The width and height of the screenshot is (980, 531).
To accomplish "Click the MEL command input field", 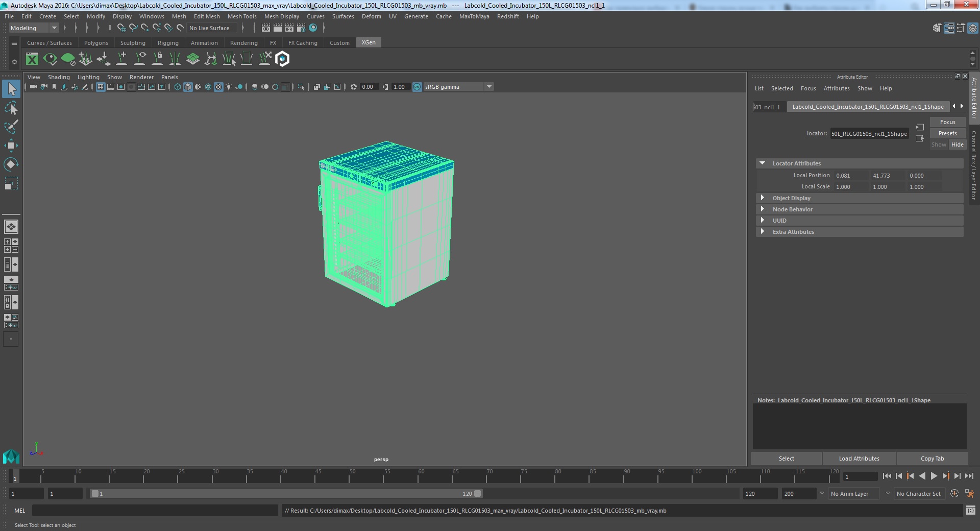I will (155, 510).
